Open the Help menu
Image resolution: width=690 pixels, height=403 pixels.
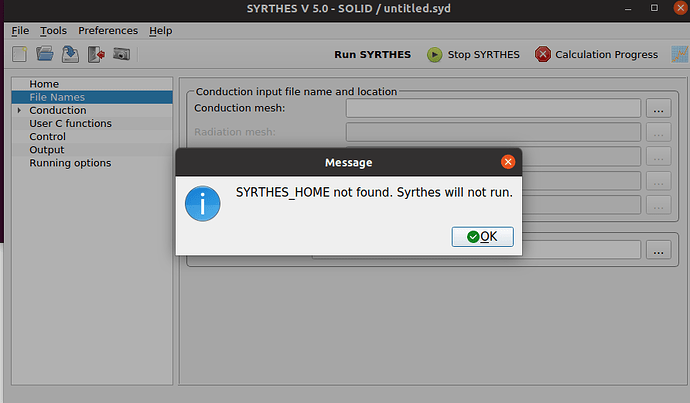click(x=161, y=31)
